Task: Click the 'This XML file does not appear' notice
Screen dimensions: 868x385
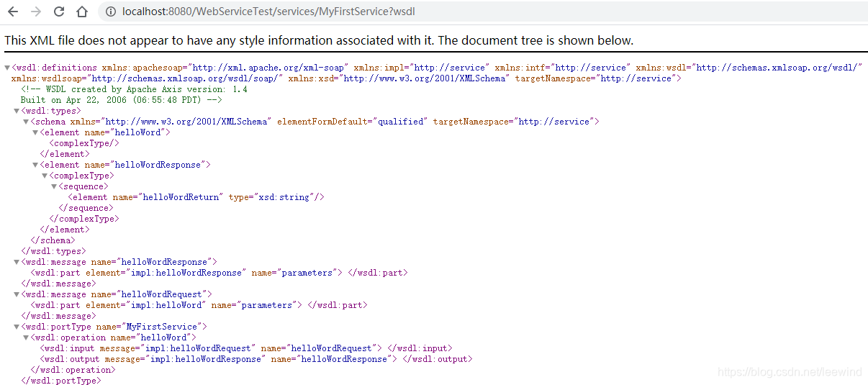Action: click(319, 40)
